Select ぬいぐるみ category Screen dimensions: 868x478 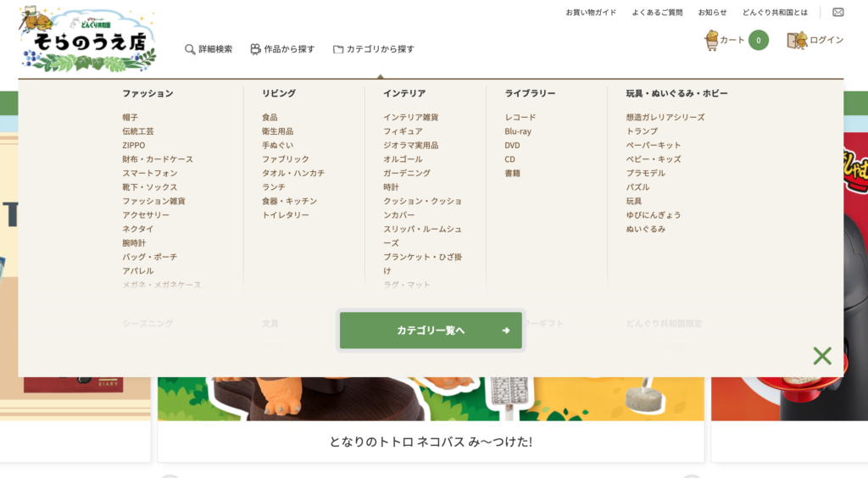point(645,229)
